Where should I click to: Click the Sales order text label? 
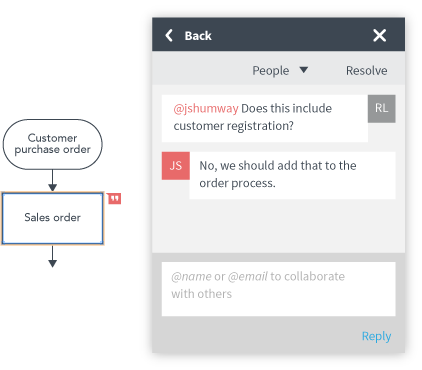coord(53,218)
